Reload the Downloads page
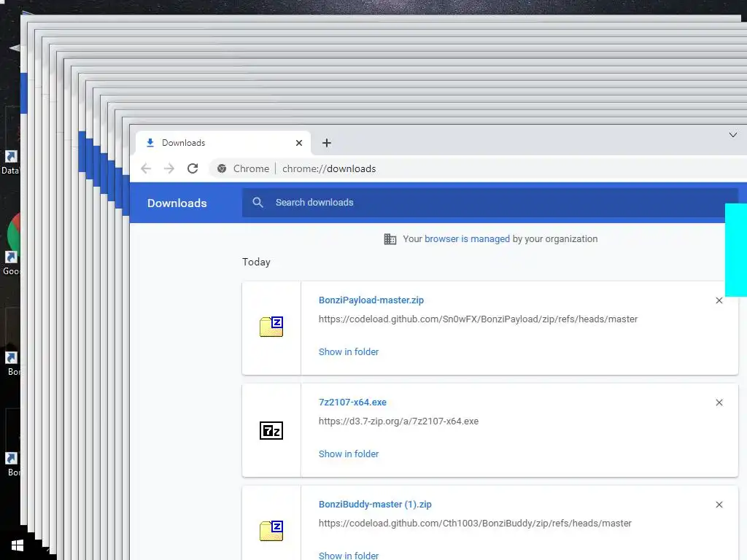The image size is (747, 560). pos(193,168)
